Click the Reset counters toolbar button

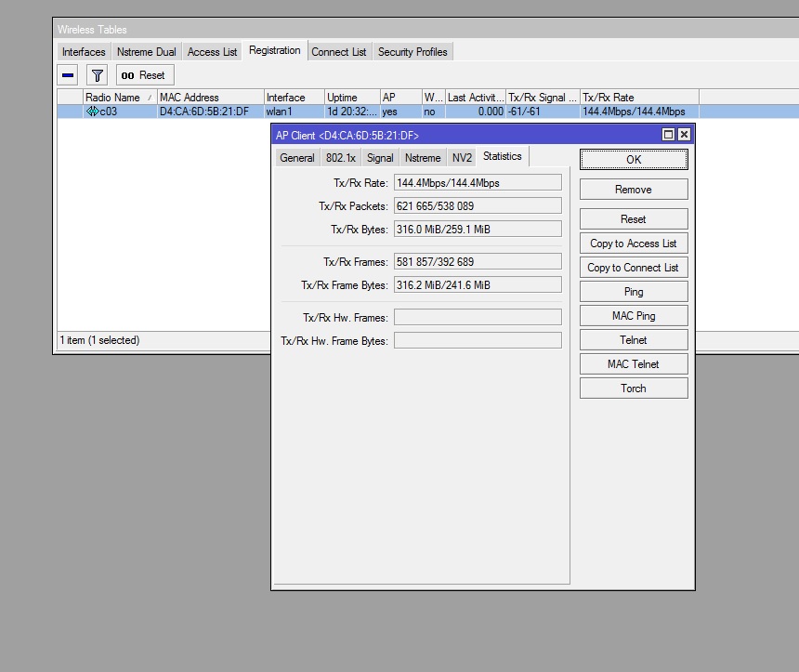point(145,75)
